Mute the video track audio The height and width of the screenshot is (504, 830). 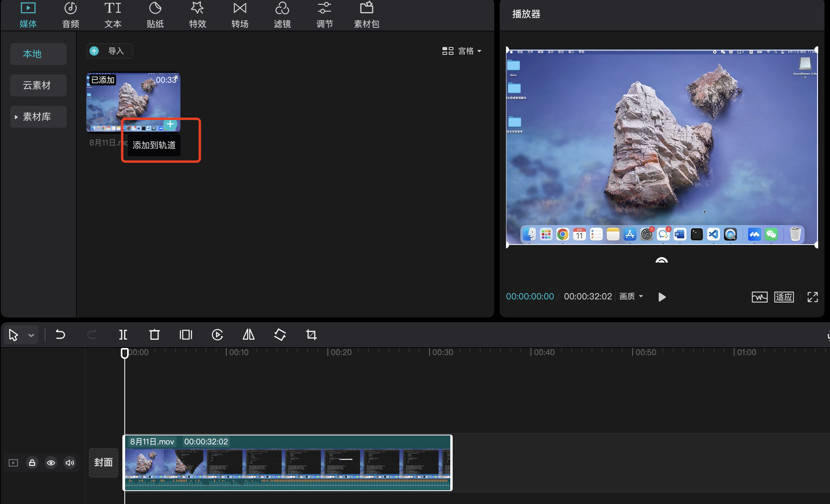tap(70, 463)
